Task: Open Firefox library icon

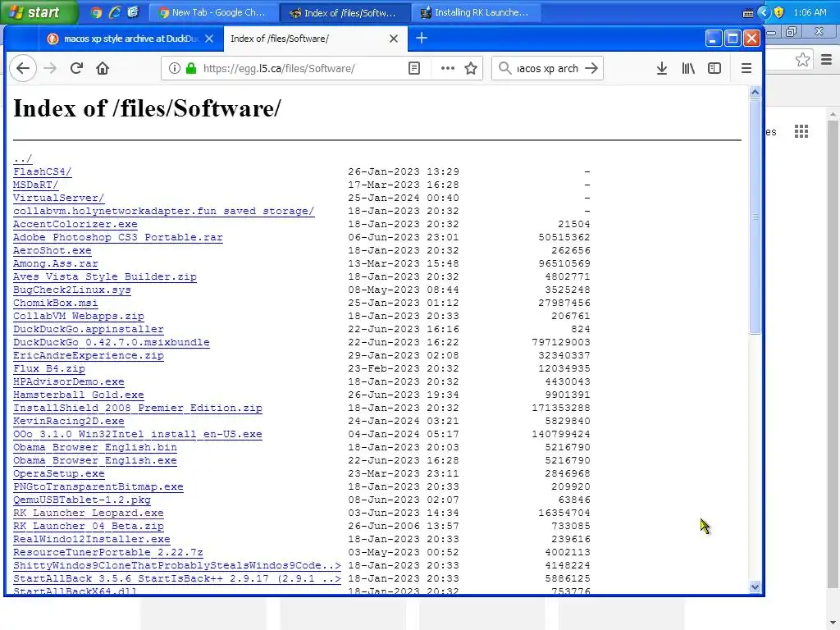Action: tap(688, 68)
